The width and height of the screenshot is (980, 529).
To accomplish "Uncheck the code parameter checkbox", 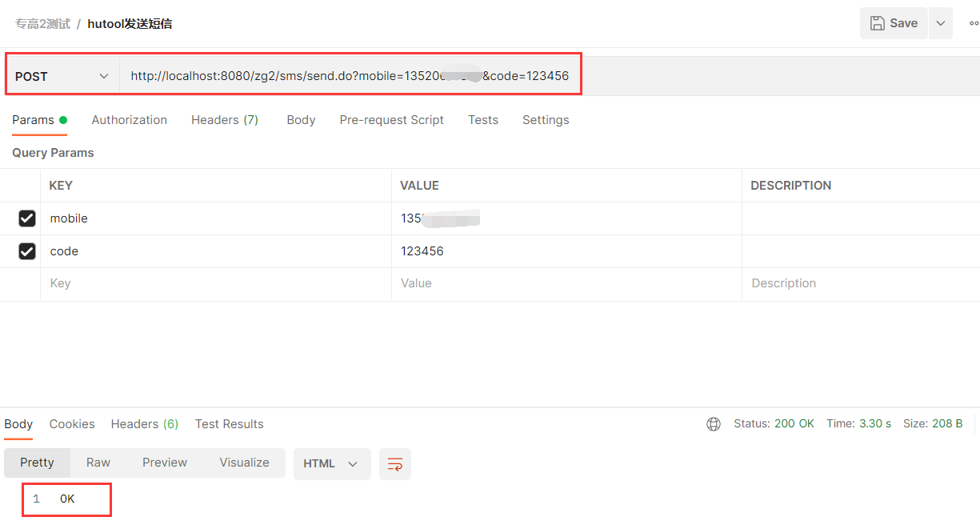I will (x=27, y=251).
